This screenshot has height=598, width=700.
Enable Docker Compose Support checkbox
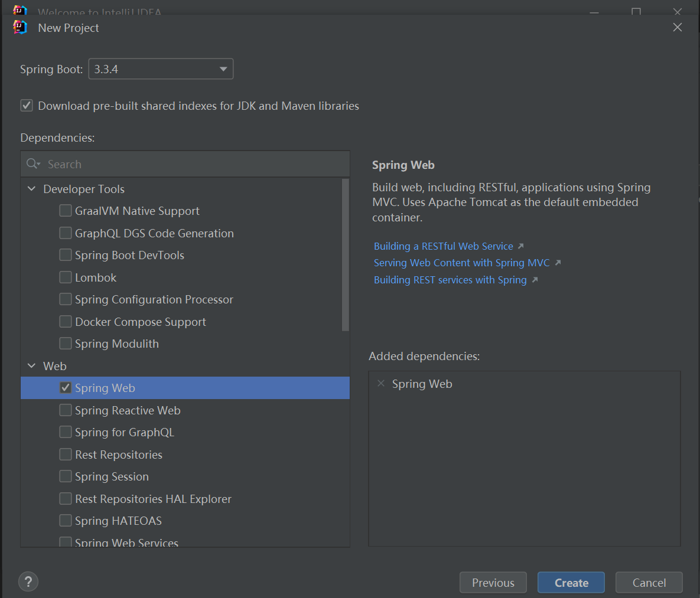(x=65, y=321)
